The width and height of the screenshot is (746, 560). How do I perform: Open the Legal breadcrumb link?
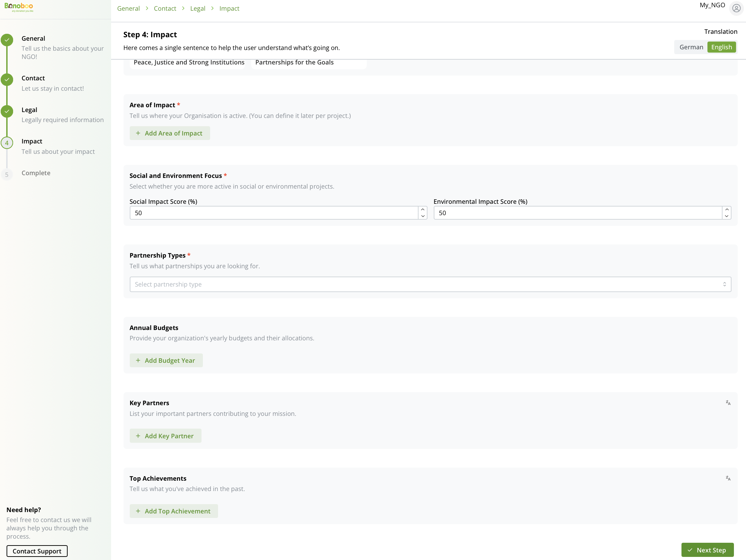coord(198,8)
